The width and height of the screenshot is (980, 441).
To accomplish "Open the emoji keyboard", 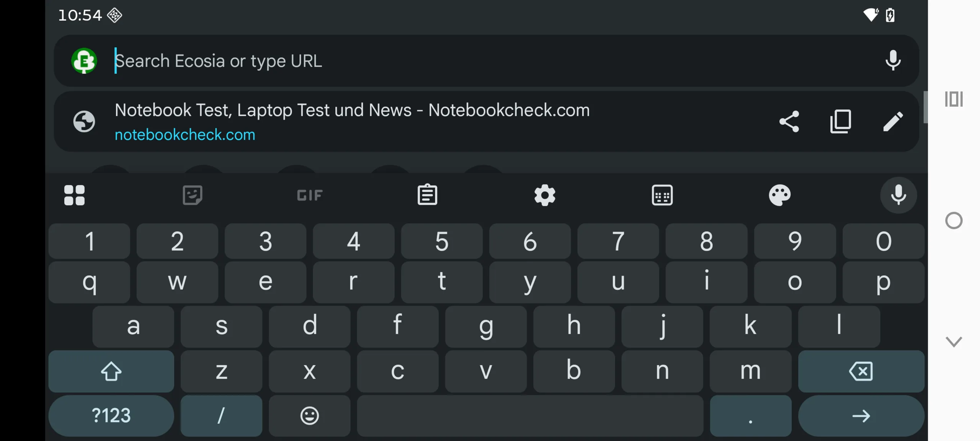I will 309,416.
